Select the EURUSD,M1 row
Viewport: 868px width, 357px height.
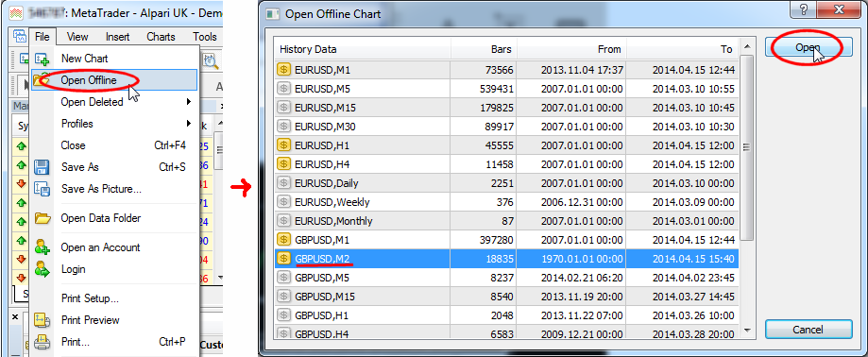(x=506, y=70)
